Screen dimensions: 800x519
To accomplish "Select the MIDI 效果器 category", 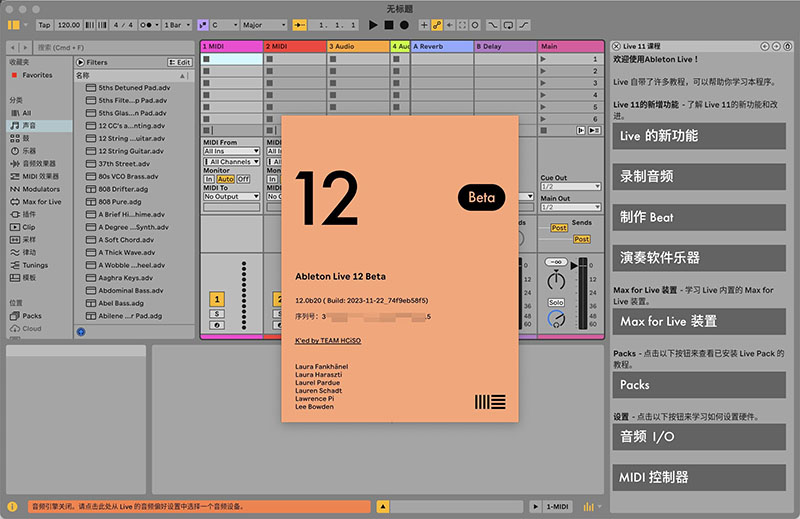I will (x=40, y=176).
